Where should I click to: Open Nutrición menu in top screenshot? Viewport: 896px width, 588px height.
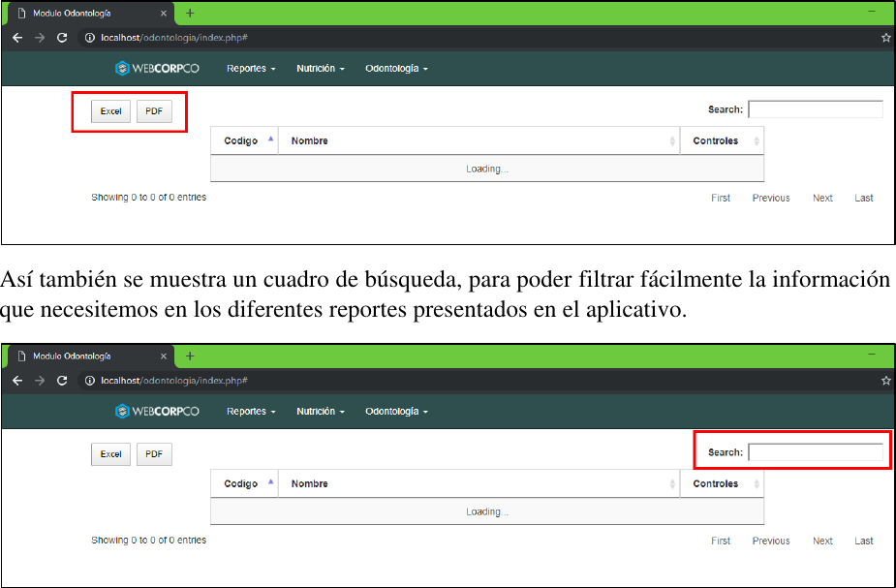(320, 69)
